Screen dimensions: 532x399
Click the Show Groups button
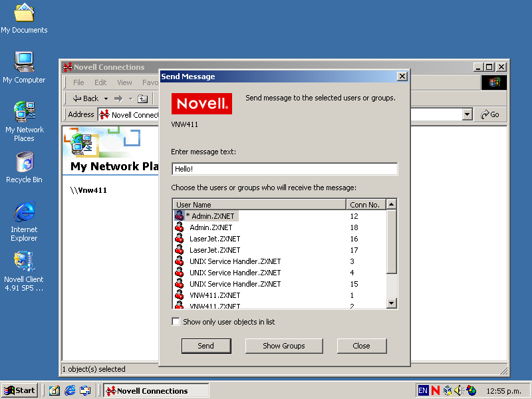(284, 346)
